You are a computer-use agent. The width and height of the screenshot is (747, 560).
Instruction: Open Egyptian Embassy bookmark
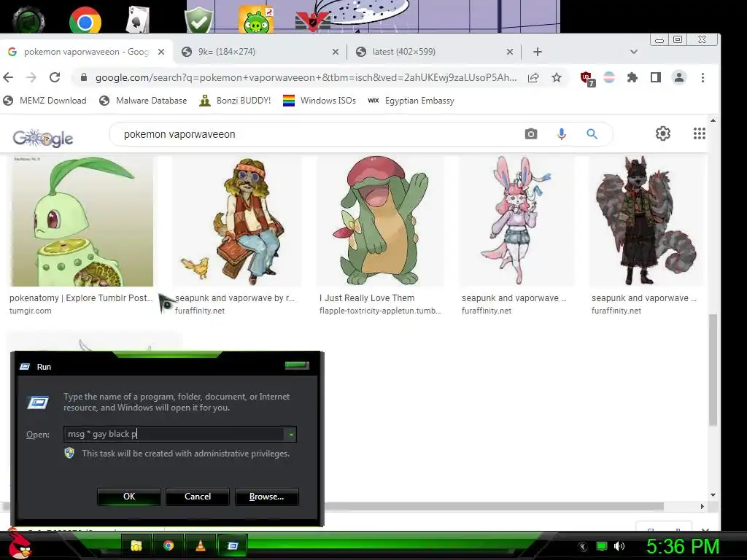411,101
